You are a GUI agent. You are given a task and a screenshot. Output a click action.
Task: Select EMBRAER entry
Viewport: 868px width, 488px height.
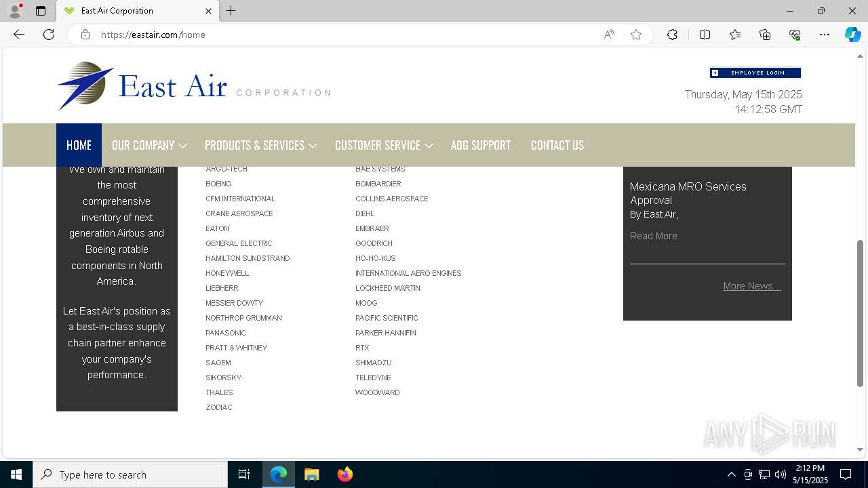[x=372, y=228]
